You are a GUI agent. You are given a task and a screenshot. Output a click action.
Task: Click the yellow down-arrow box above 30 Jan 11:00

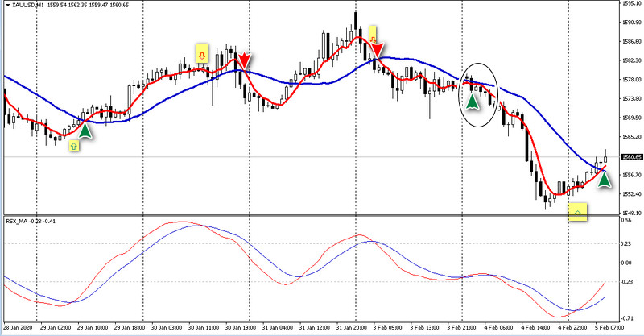(x=201, y=55)
